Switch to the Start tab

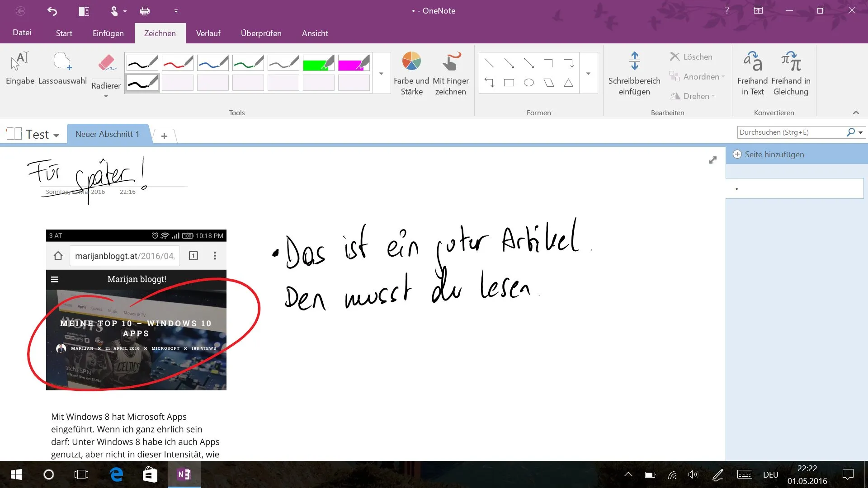point(64,33)
